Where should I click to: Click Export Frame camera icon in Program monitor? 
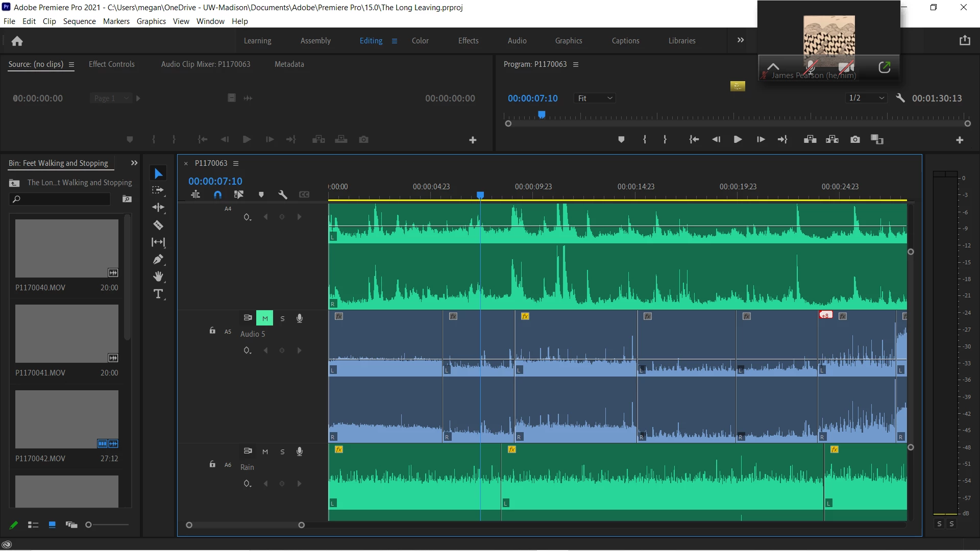[855, 139]
